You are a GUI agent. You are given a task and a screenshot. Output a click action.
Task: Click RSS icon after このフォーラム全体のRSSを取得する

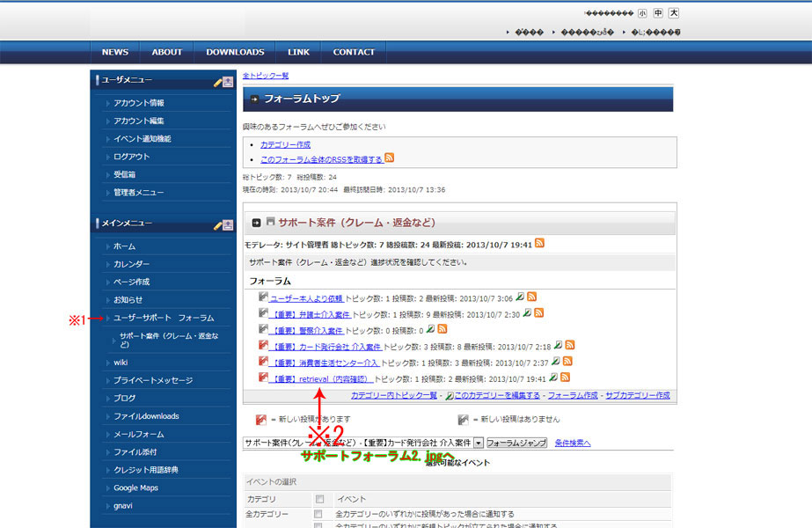coord(390,158)
